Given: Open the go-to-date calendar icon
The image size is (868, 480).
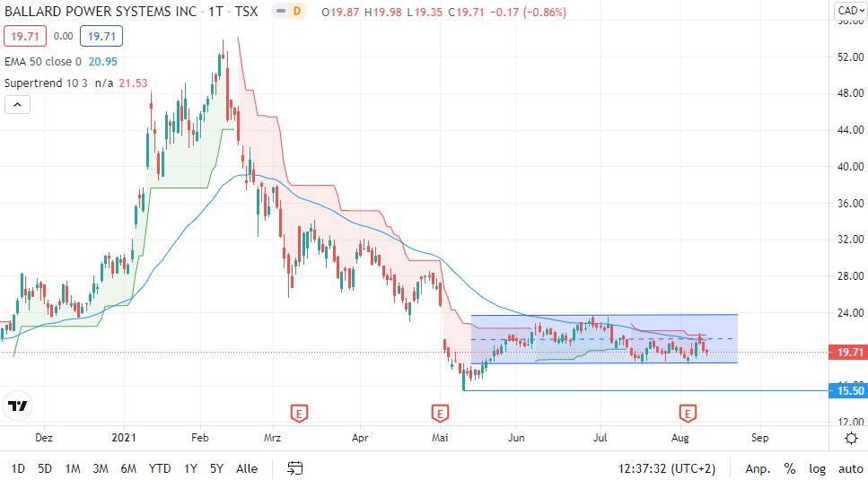Looking at the screenshot, I should [295, 467].
